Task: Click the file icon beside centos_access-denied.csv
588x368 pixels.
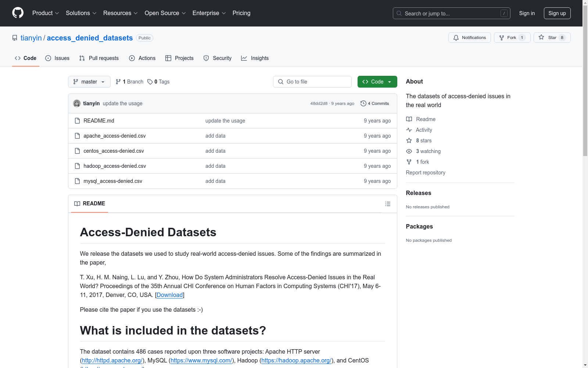Action: (77, 151)
